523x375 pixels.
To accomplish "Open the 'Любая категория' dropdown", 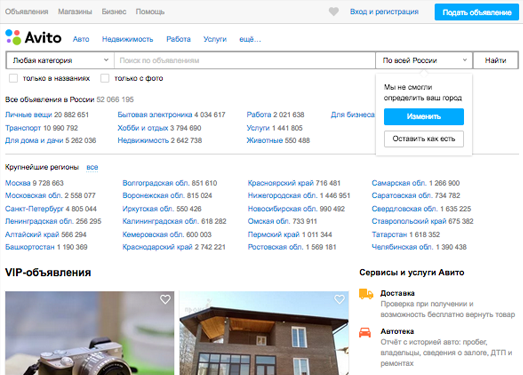I will point(60,60).
